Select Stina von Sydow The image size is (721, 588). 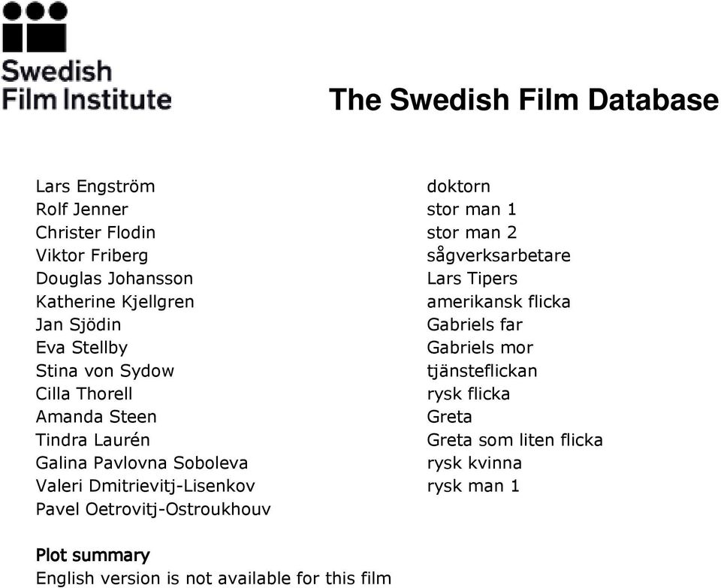(105, 370)
